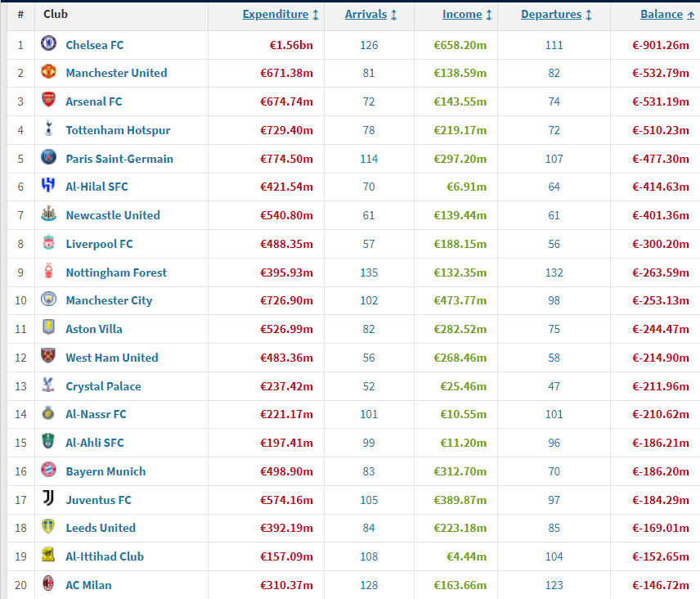Screen dimensions: 700x599
Task: Sort table by Expenditure column header
Action: [280, 14]
